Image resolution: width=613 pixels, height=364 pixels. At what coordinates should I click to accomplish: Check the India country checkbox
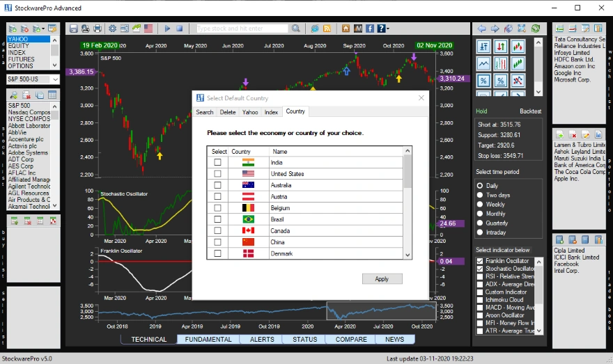click(218, 162)
